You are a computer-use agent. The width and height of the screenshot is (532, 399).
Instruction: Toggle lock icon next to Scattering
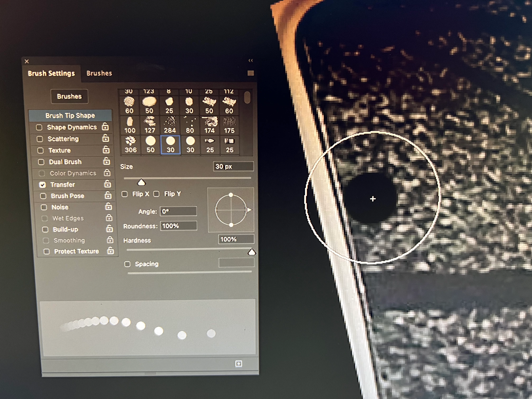click(x=106, y=138)
